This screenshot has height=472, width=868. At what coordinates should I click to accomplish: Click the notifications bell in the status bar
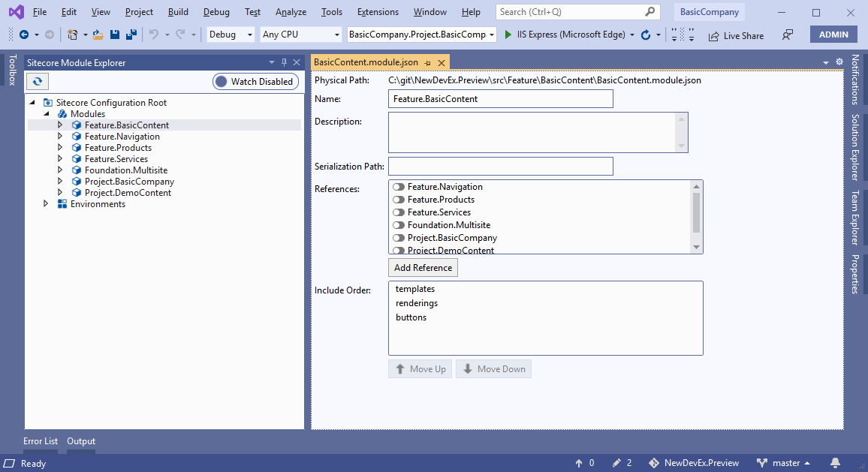click(x=835, y=463)
